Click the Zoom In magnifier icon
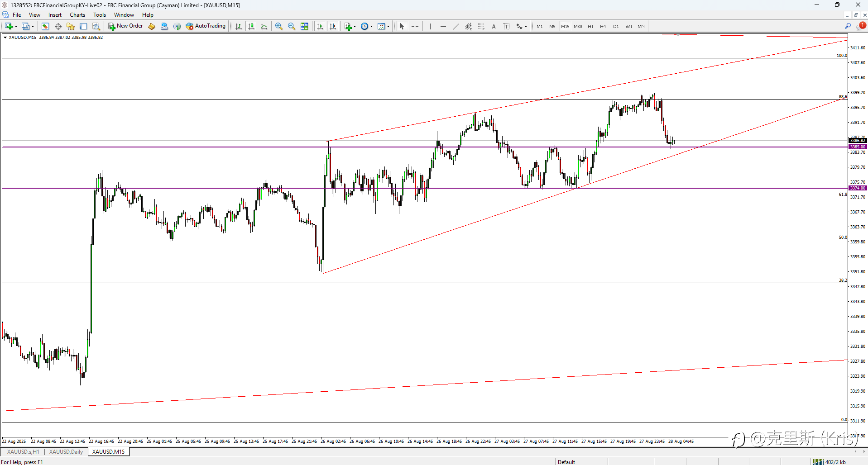The image size is (868, 465). [x=279, y=26]
